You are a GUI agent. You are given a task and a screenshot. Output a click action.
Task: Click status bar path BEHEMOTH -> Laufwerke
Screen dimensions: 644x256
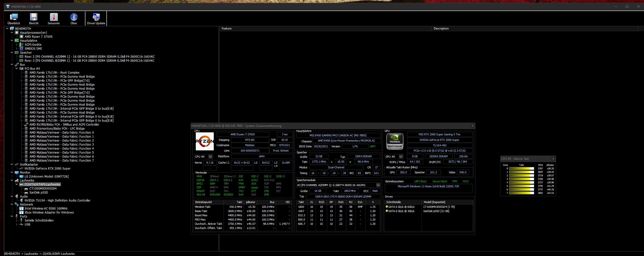(39, 254)
